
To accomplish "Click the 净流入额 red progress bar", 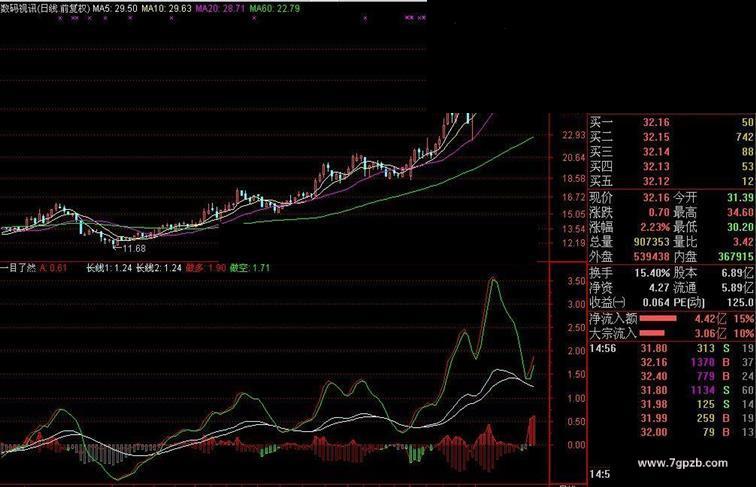I will click(658, 319).
